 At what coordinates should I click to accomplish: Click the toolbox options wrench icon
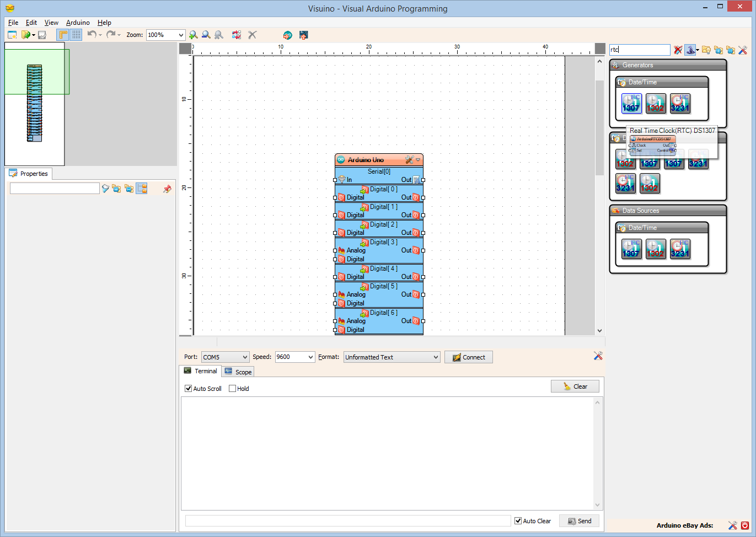(743, 50)
